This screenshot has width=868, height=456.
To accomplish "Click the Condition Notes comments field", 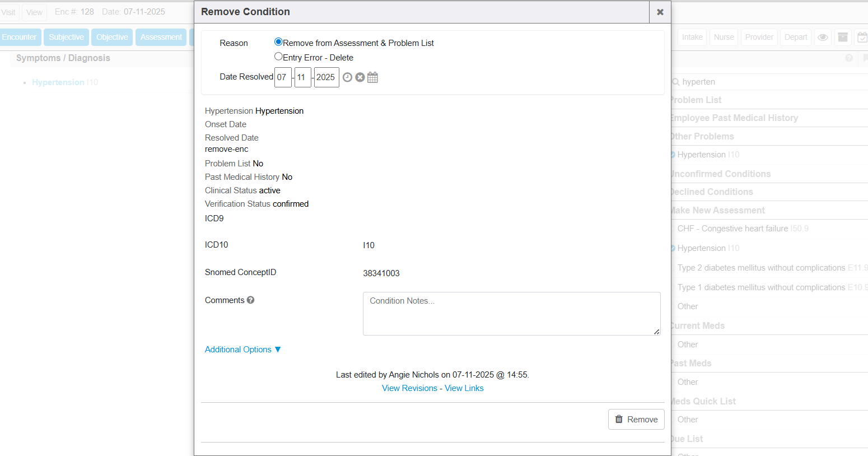I will tap(511, 314).
